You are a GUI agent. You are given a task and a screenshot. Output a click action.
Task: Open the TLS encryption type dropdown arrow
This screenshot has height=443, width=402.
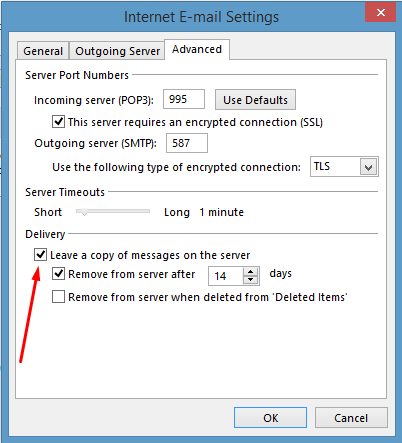pyautogui.click(x=368, y=167)
